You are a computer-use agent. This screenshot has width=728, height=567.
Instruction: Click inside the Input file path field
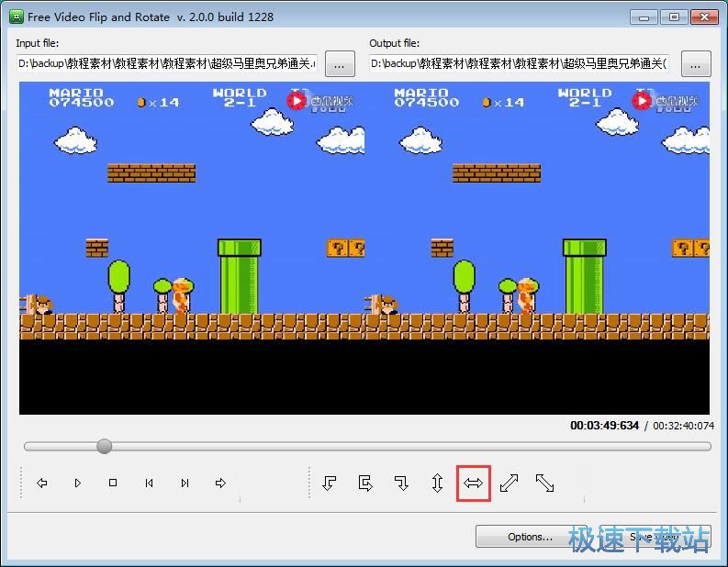click(167, 63)
